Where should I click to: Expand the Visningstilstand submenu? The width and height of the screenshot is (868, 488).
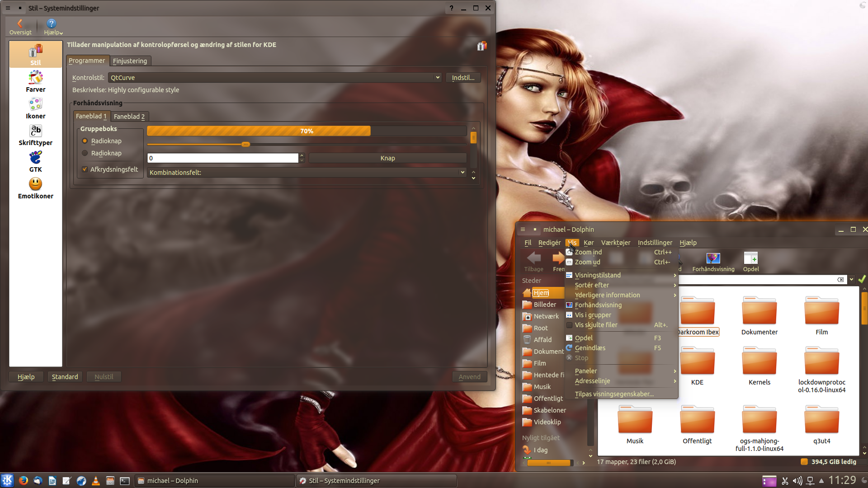(x=621, y=275)
